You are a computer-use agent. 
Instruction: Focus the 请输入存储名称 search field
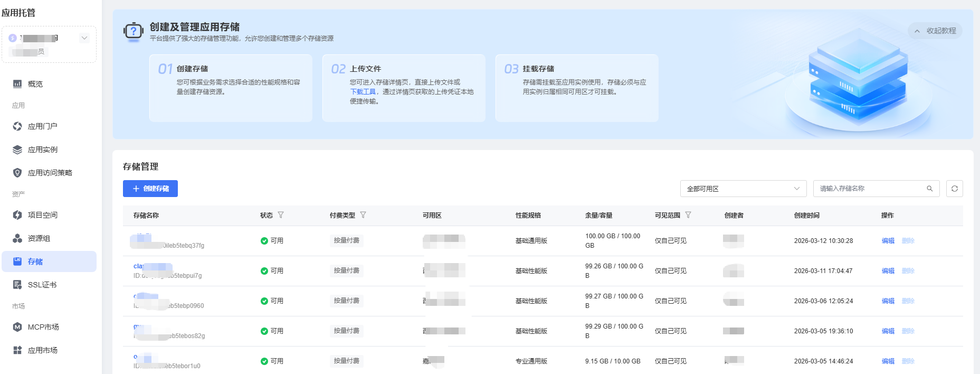870,189
